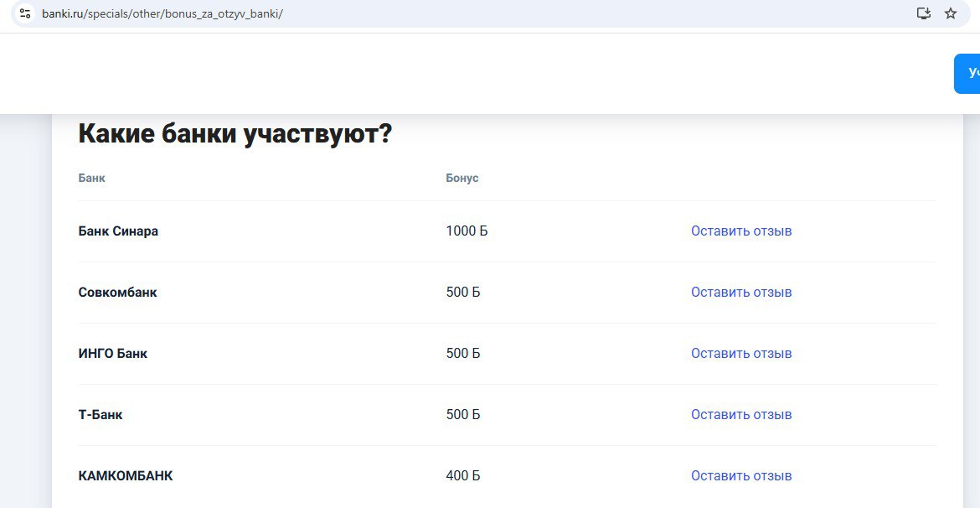Click the КАМКОМБАНК bank name

(x=126, y=476)
